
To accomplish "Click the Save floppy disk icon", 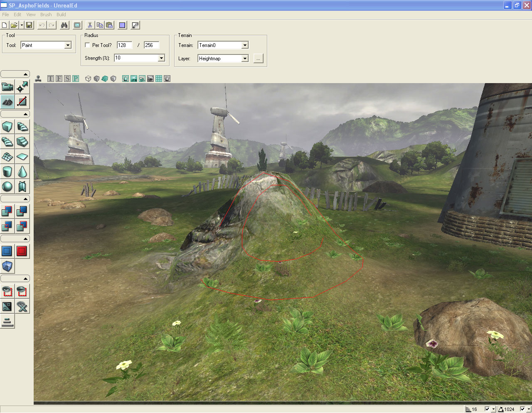I will tap(29, 25).
